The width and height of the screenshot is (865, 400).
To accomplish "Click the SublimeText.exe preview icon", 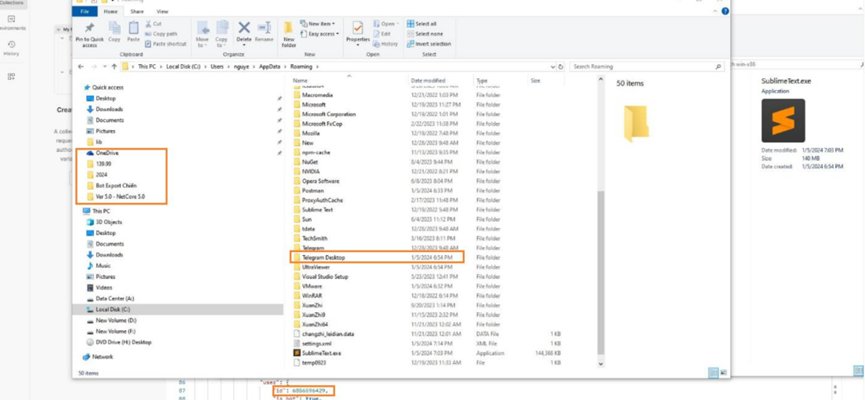I will (782, 121).
